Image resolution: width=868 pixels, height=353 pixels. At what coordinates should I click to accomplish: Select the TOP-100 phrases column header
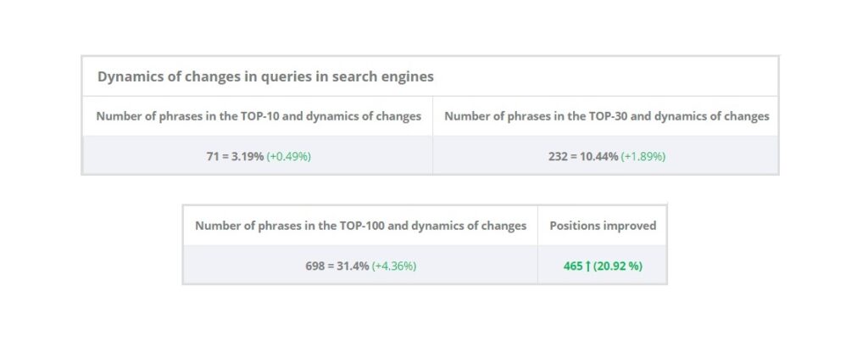(360, 226)
